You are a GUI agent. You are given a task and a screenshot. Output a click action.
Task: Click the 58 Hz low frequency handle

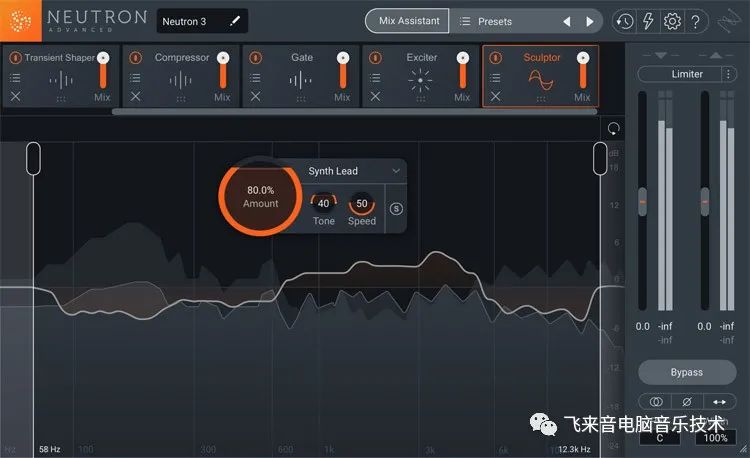[33, 159]
